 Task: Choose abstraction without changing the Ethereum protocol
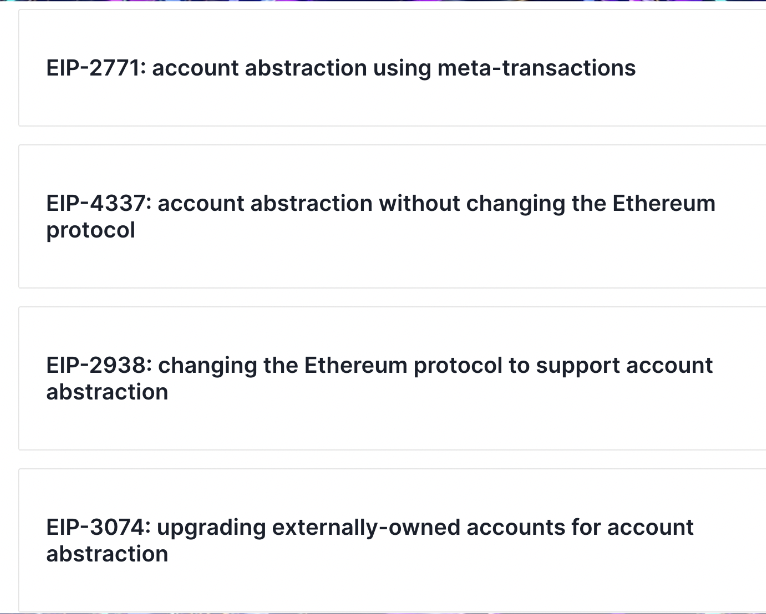(381, 216)
